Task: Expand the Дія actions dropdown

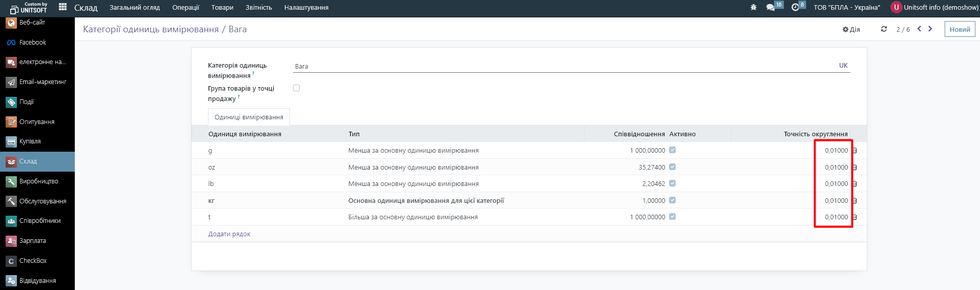Action: pyautogui.click(x=851, y=30)
